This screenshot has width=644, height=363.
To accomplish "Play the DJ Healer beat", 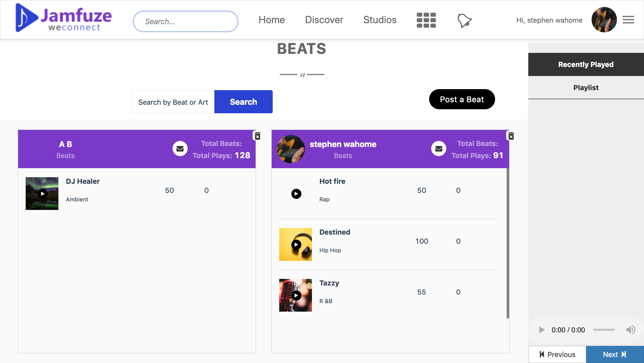I will point(43,194).
